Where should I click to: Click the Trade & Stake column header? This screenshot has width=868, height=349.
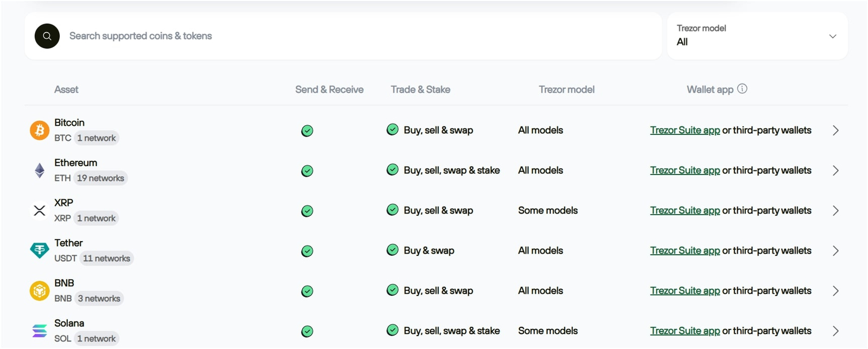[x=420, y=89]
